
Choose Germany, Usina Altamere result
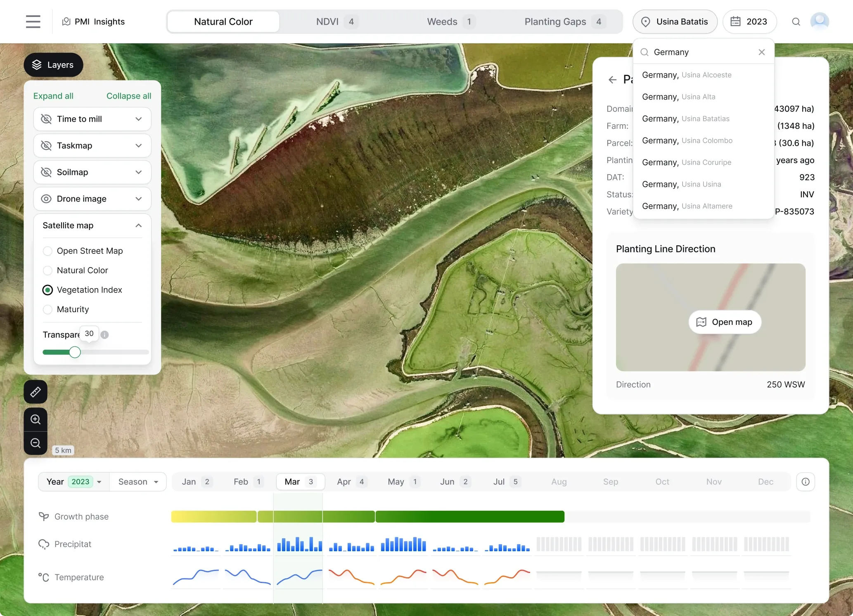703,206
